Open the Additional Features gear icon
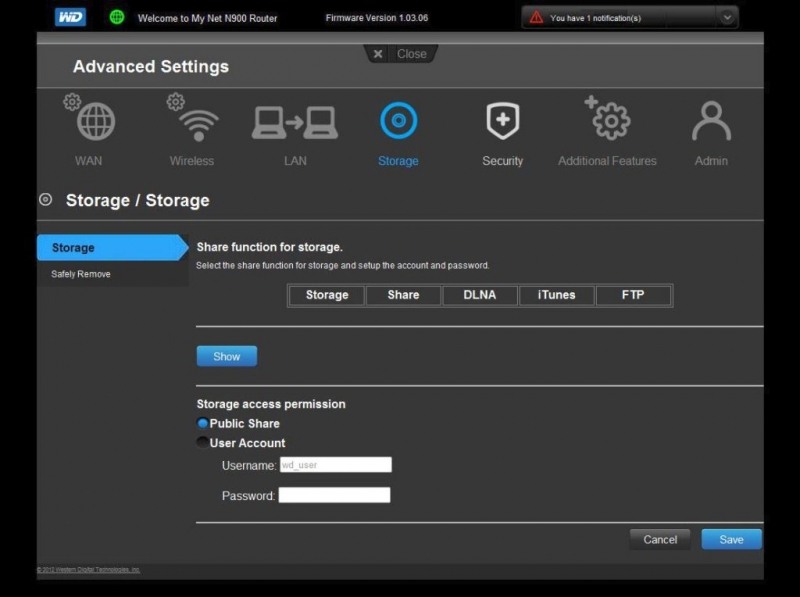 [x=607, y=118]
